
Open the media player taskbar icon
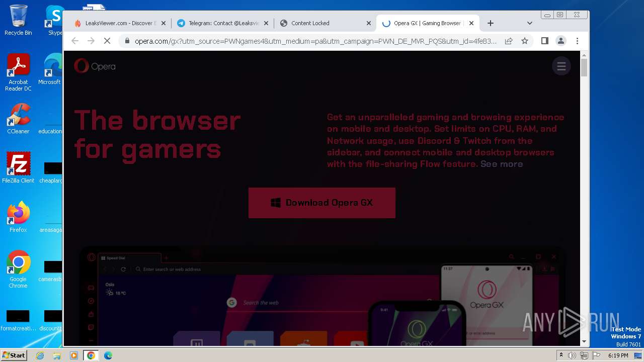click(x=74, y=355)
